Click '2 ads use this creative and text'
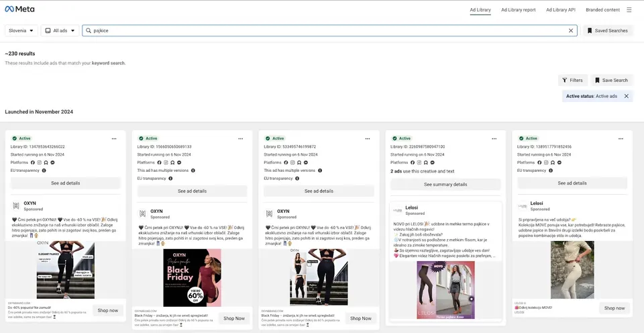This screenshot has height=333, width=644. coord(422,171)
